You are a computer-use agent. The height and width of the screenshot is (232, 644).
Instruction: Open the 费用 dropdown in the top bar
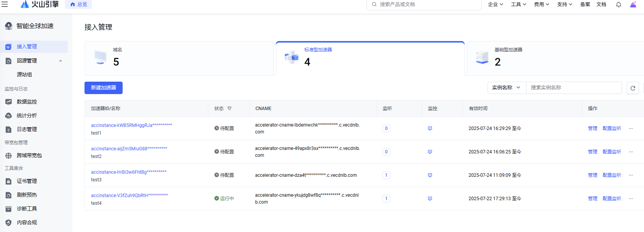541,5
